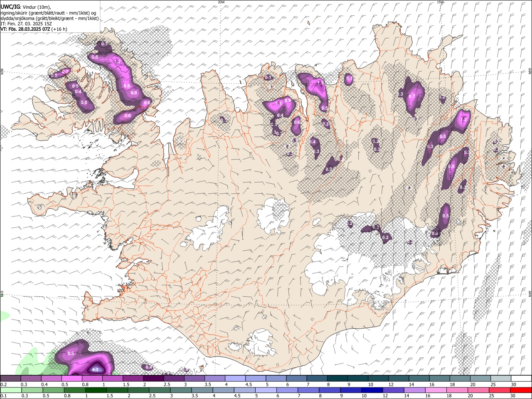Click the '4.3' value in southwest offshore precipitation
Viewport: 532px width, 399px height.
point(95,369)
